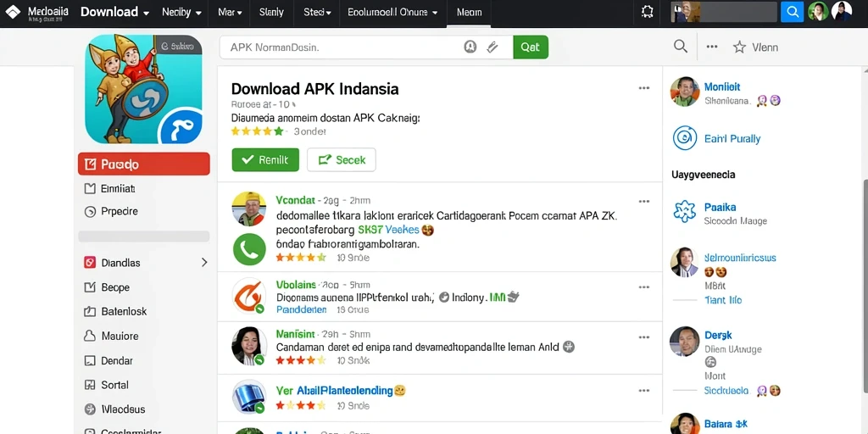Open the settings gear icon in top bar
This screenshot has width=868, height=434.
click(x=647, y=12)
